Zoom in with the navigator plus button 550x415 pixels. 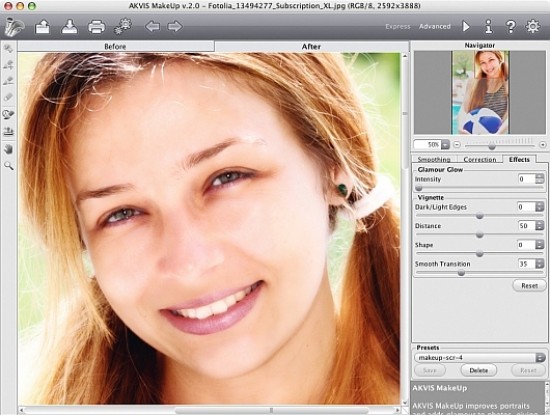coord(543,145)
